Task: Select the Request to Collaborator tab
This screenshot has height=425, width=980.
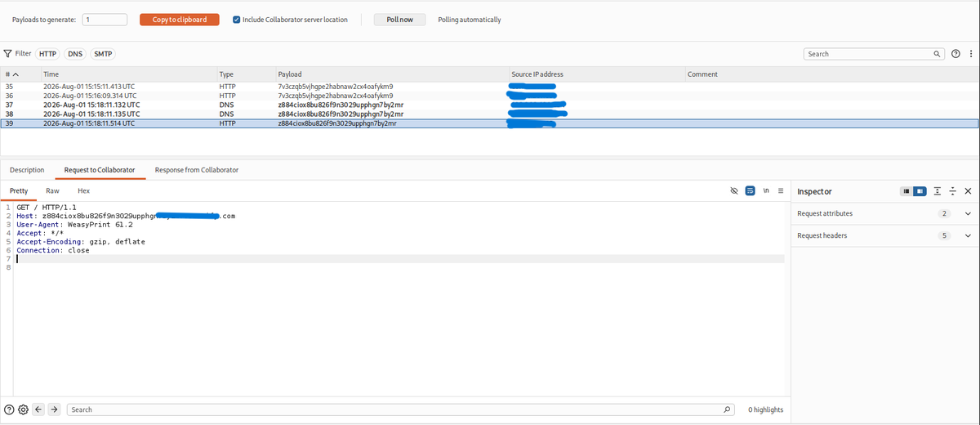Action: (100, 170)
